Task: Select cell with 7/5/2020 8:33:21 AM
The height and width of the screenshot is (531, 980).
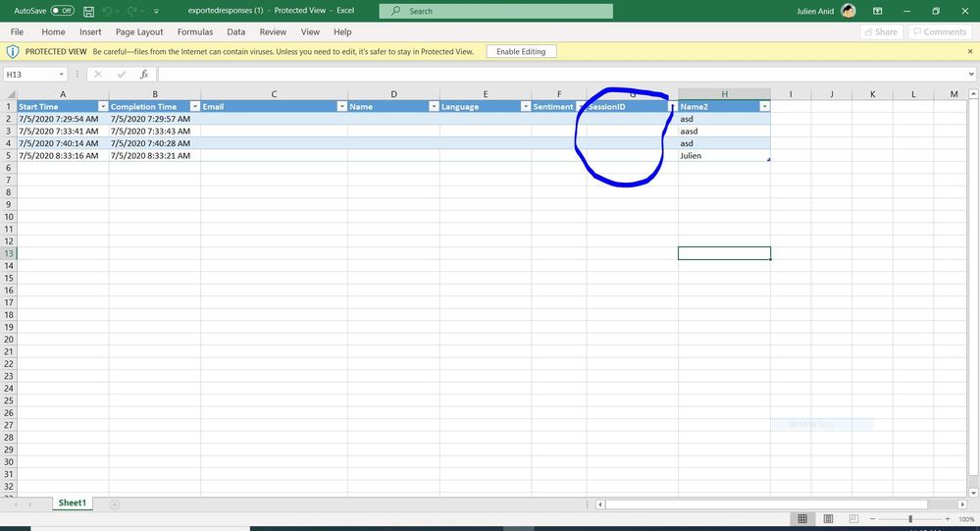Action: (x=155, y=156)
